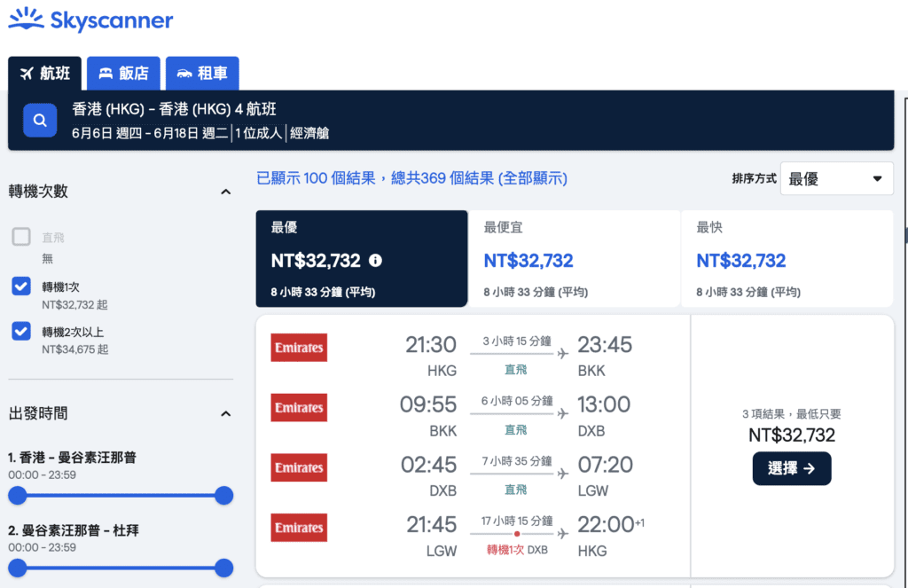908x588 pixels.
Task: Click the red stopover dot on LGW–HKG leg
Action: [517, 534]
